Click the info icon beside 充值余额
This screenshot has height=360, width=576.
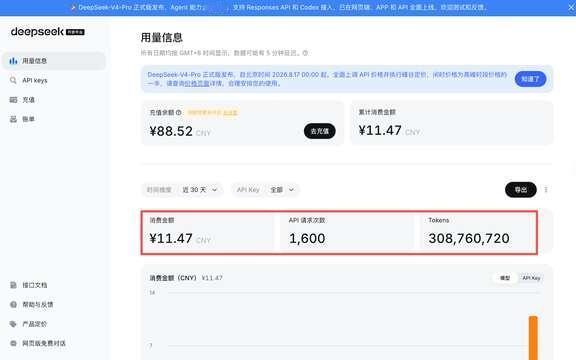click(179, 112)
